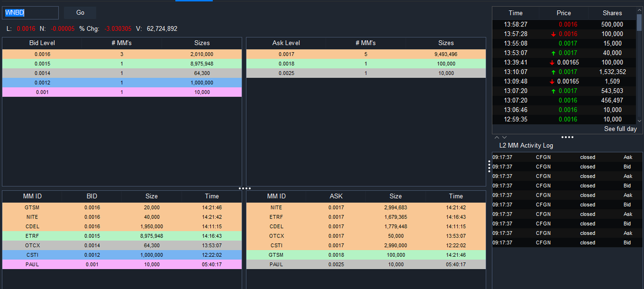Image resolution: width=644 pixels, height=289 pixels.
Task: Click the 12:59:35 trade row
Action: (x=564, y=119)
